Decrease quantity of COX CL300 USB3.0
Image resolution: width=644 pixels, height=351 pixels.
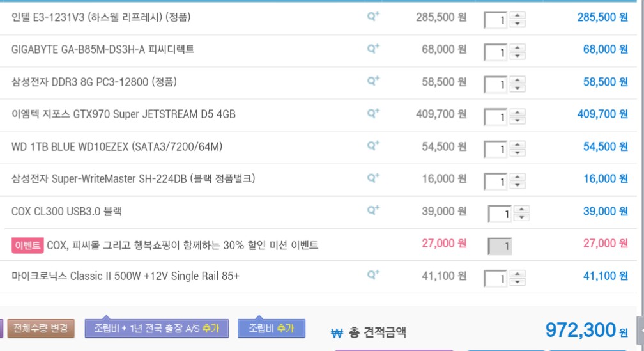pyautogui.click(x=522, y=217)
